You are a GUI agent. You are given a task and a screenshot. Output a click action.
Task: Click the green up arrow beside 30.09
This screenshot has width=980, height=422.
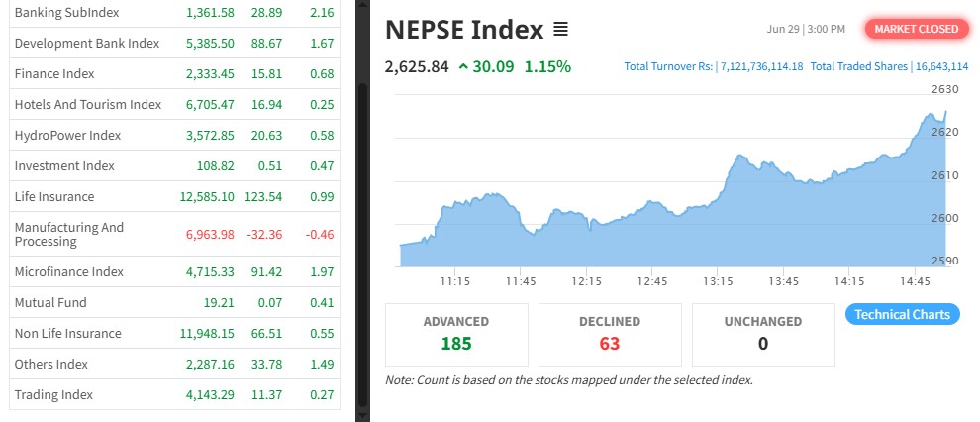point(463,67)
